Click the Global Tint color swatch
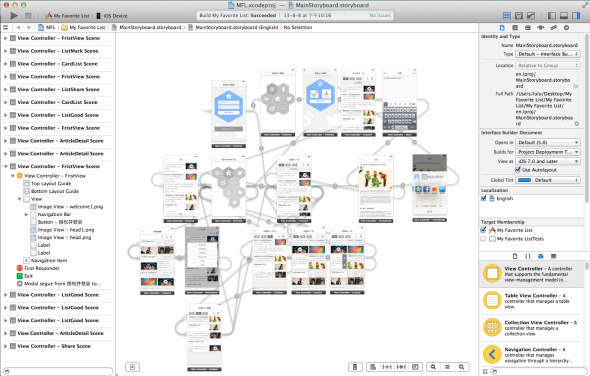Viewport: 590px width, 376px height. point(525,180)
